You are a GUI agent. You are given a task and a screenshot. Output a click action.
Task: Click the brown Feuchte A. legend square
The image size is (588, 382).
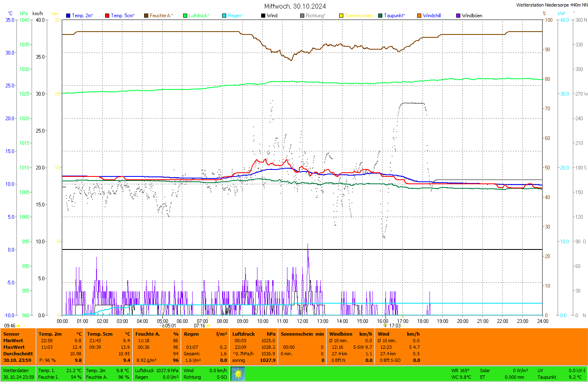coord(146,16)
